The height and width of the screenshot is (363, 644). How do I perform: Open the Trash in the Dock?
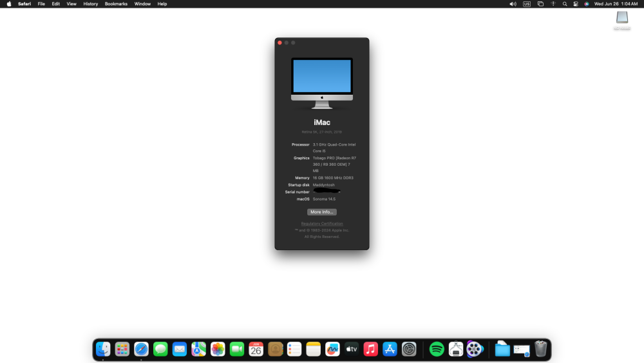(x=541, y=349)
